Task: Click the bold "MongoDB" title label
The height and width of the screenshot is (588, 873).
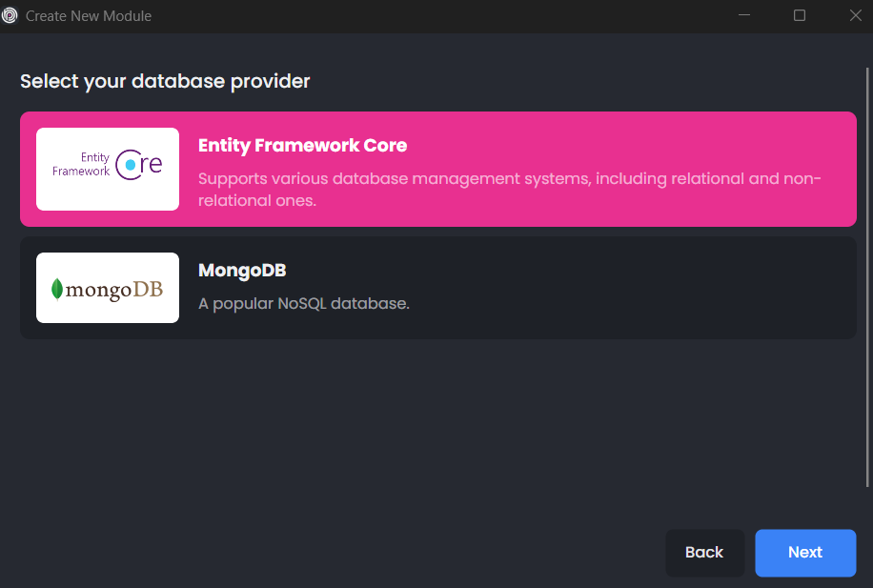Action: tap(242, 271)
